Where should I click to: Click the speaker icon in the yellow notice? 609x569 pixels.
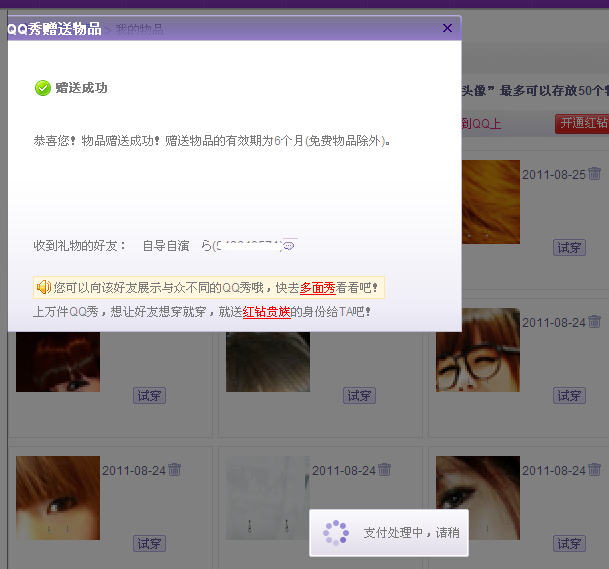(44, 287)
